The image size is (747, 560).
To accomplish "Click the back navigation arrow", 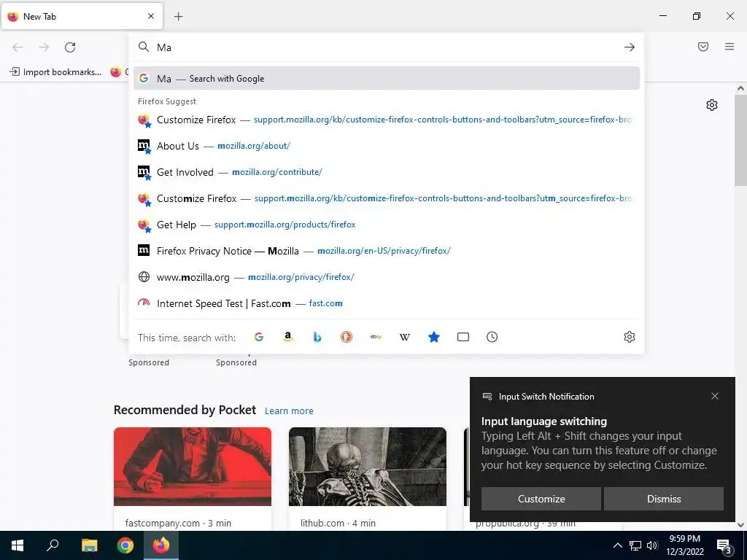I will [18, 47].
